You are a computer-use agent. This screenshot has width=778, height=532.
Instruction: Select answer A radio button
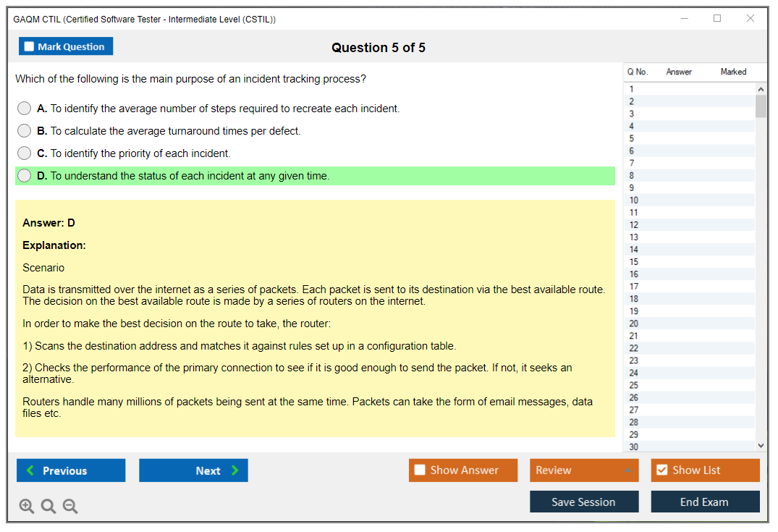pyautogui.click(x=25, y=109)
